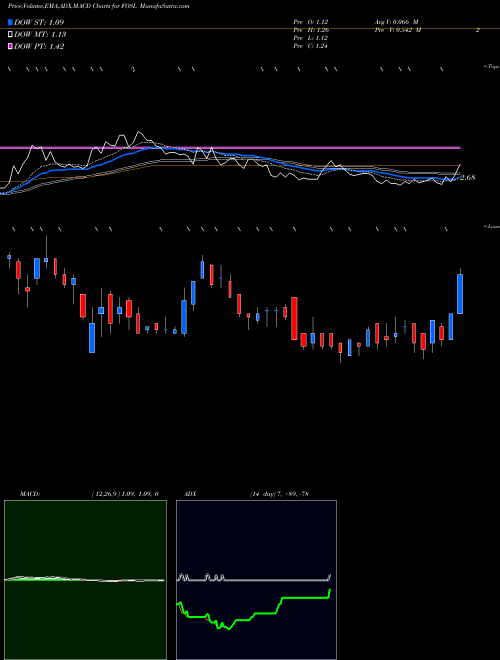Select the 'DOW PT: 1.42' legend label
The height and width of the screenshot is (660, 500).
[x=39, y=47]
